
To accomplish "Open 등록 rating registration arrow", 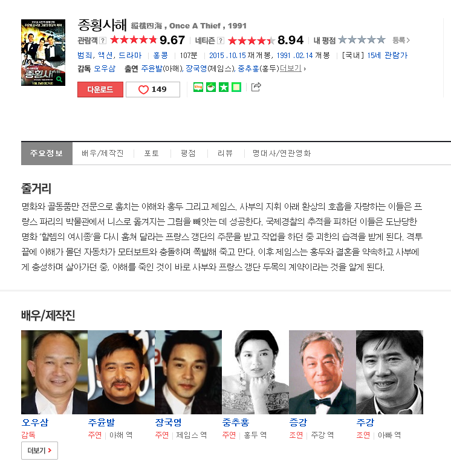I will pos(401,40).
